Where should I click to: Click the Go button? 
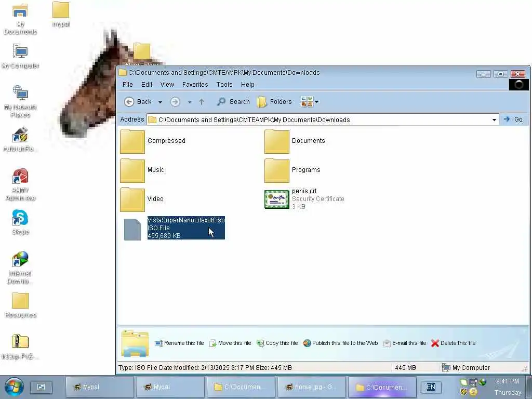[x=513, y=119]
